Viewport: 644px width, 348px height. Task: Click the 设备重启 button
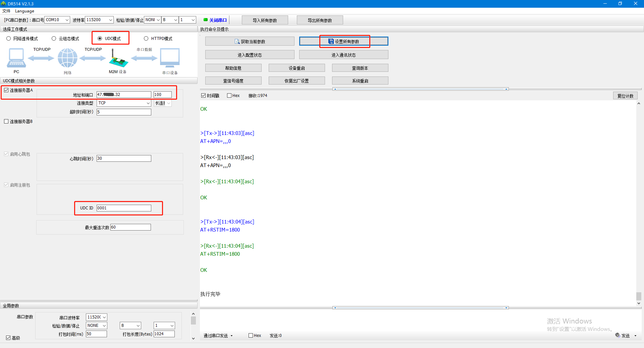click(x=297, y=68)
